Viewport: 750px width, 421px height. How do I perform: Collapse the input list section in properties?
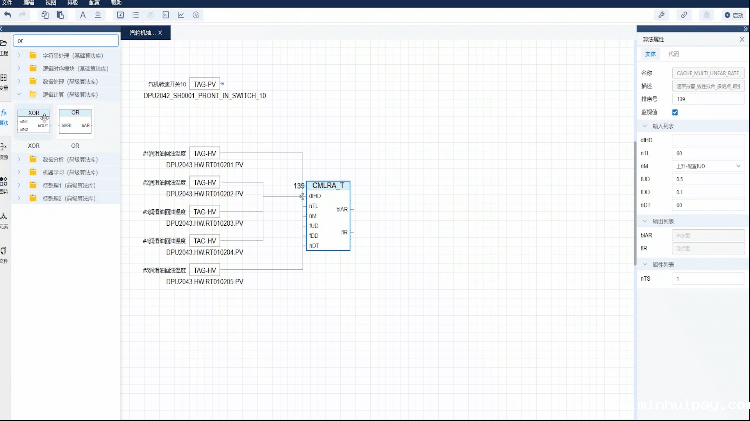coord(645,127)
